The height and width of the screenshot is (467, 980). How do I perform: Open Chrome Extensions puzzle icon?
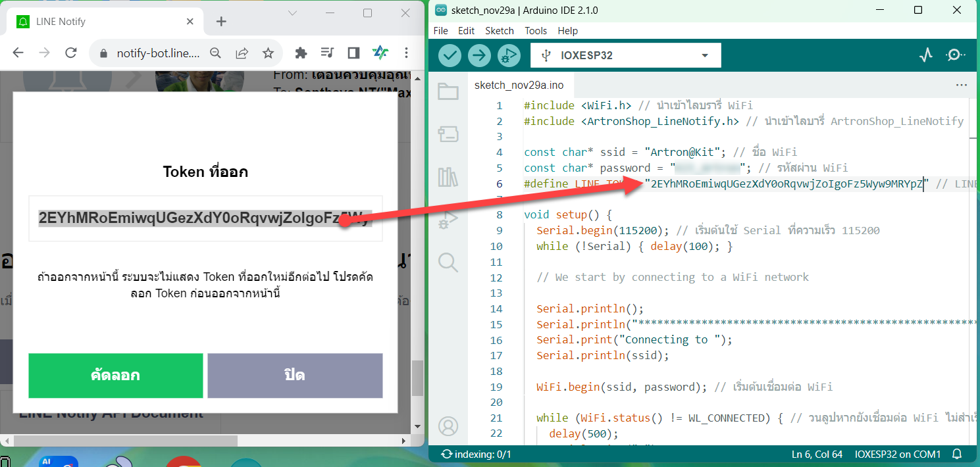click(x=301, y=53)
